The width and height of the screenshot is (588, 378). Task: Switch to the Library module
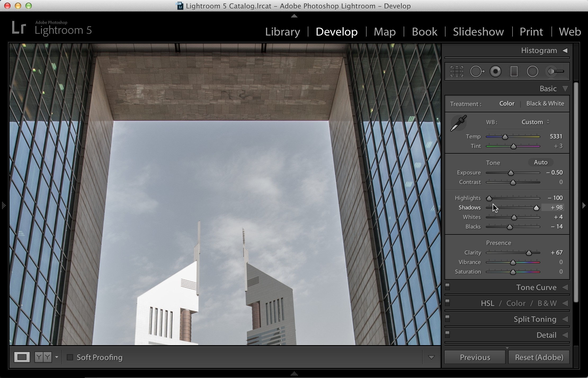(283, 32)
